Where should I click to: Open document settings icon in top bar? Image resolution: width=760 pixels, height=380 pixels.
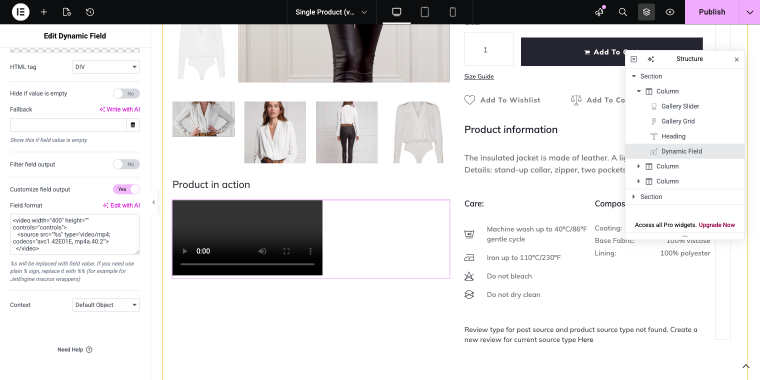coord(67,12)
